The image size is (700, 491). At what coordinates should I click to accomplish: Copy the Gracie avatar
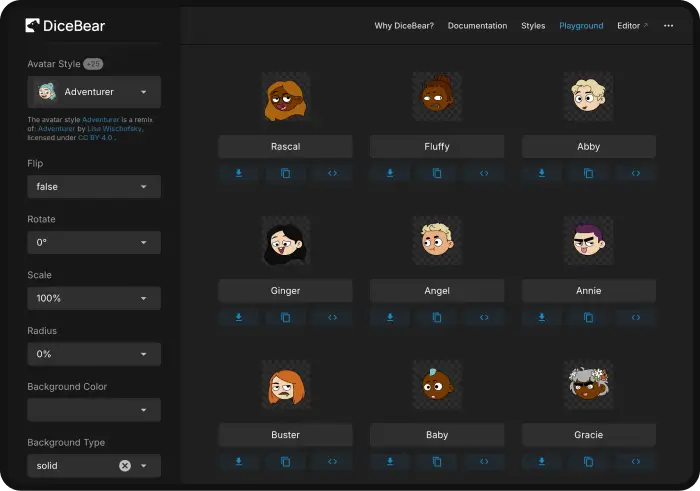pyautogui.click(x=588, y=462)
